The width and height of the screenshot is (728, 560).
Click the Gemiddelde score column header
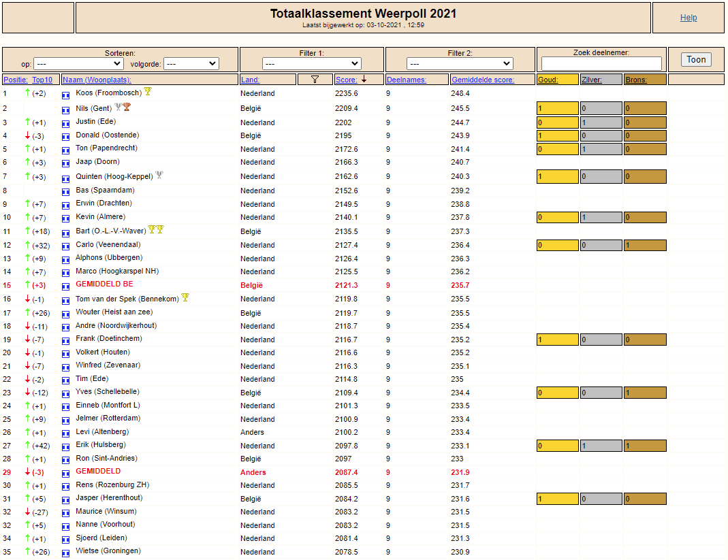point(483,80)
